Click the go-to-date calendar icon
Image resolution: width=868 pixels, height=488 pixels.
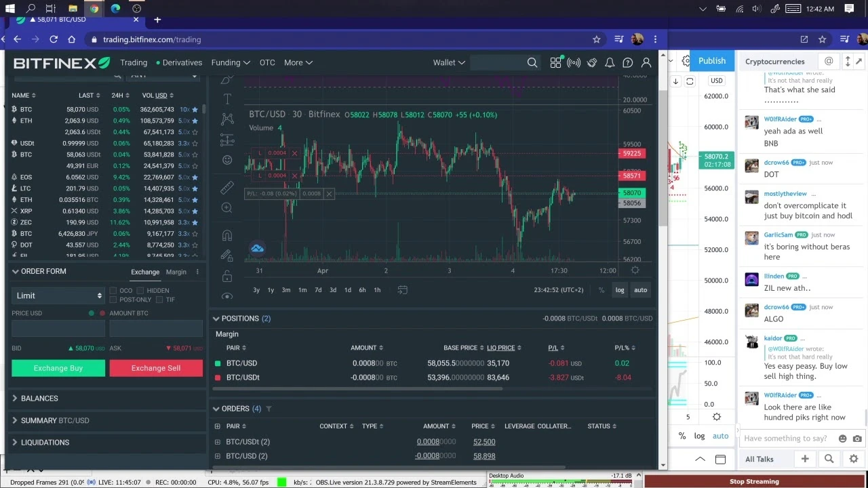click(402, 290)
